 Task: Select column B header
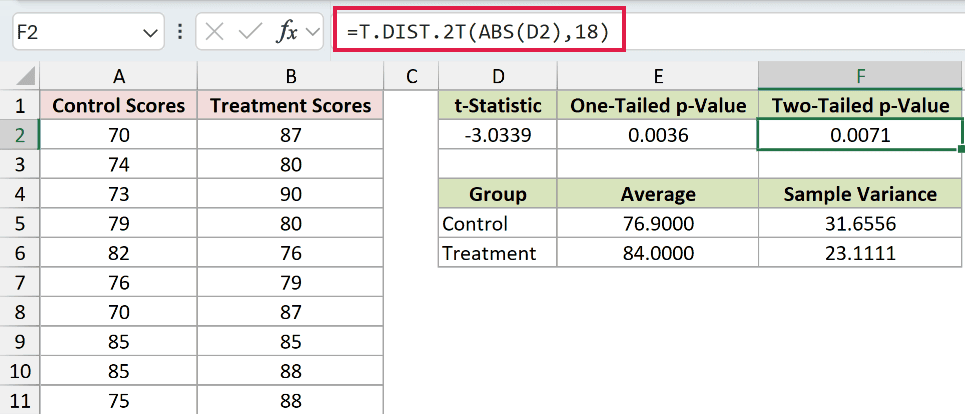[290, 76]
